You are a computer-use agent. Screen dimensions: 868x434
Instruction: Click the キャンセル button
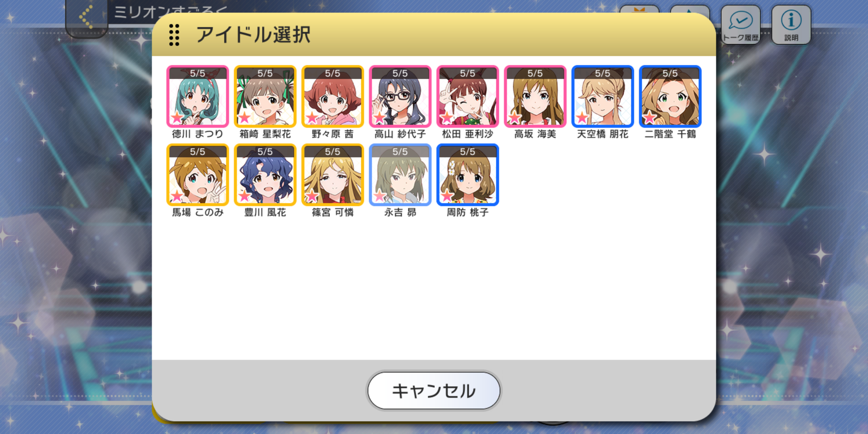coord(434,391)
